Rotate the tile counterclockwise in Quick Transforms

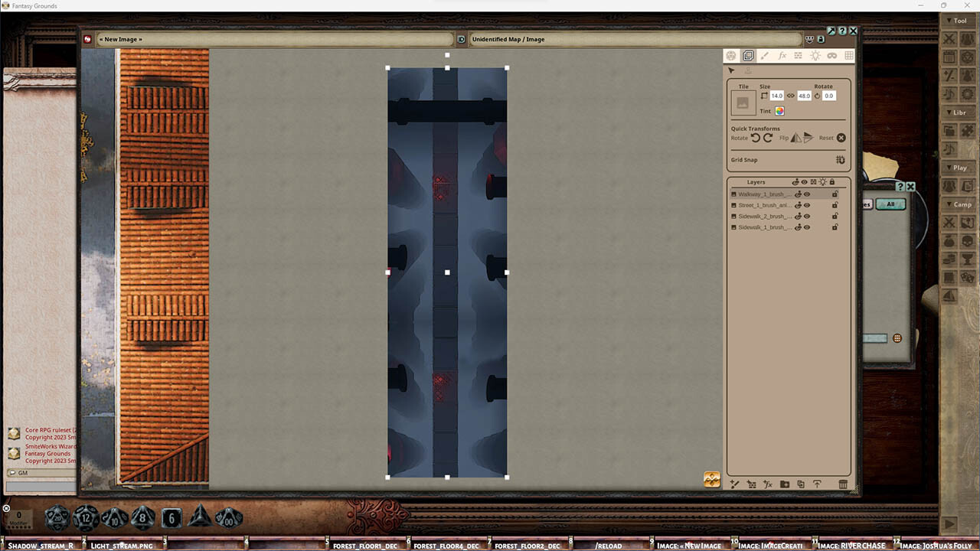coord(756,138)
